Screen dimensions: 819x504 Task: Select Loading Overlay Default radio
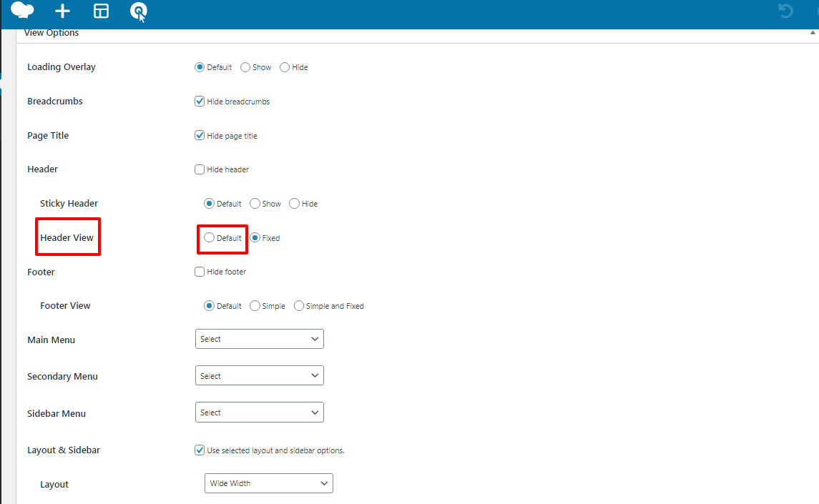coord(200,67)
